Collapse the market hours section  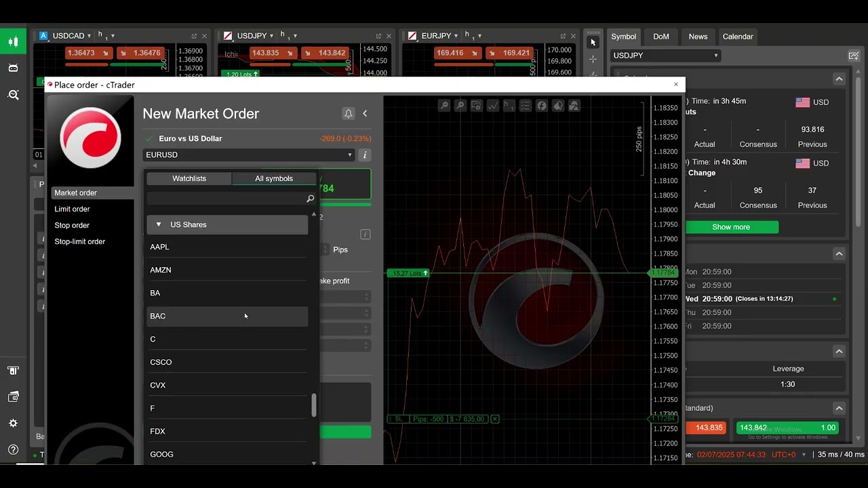839,254
